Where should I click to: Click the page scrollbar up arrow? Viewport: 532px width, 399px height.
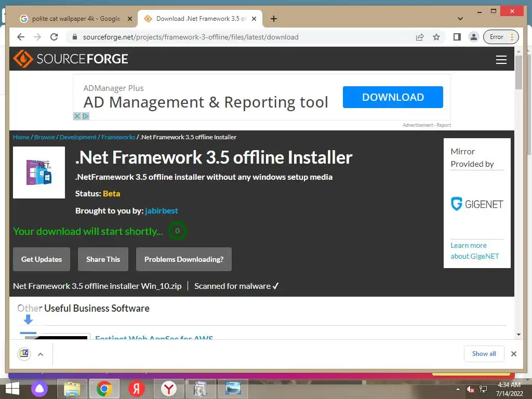tap(518, 51)
